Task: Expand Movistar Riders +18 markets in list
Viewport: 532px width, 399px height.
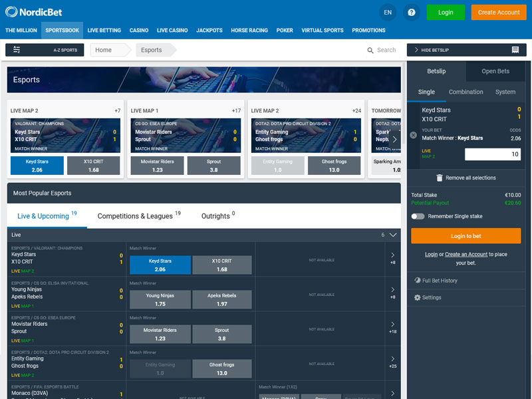Action: pyautogui.click(x=392, y=327)
